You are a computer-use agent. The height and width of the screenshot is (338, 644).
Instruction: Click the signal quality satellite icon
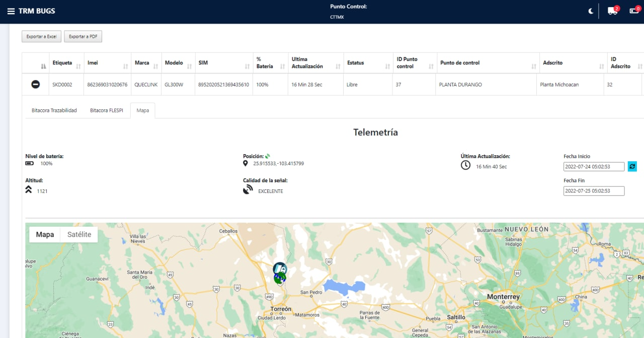[248, 190]
